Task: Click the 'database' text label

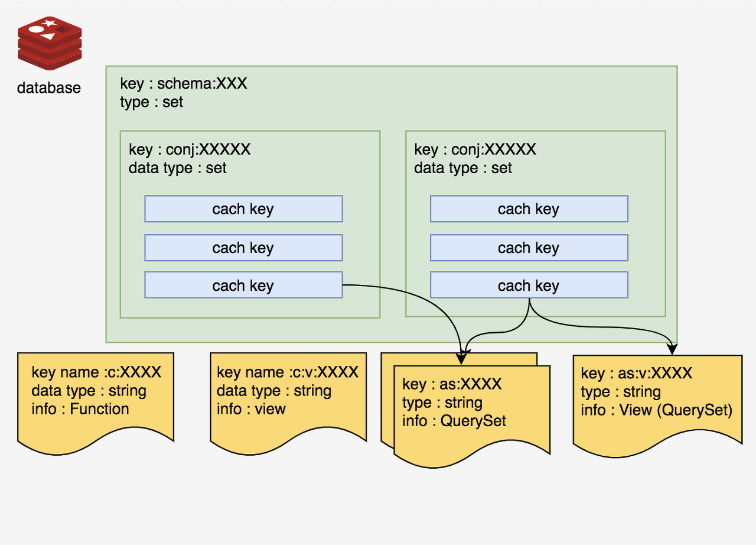Action: (48, 87)
